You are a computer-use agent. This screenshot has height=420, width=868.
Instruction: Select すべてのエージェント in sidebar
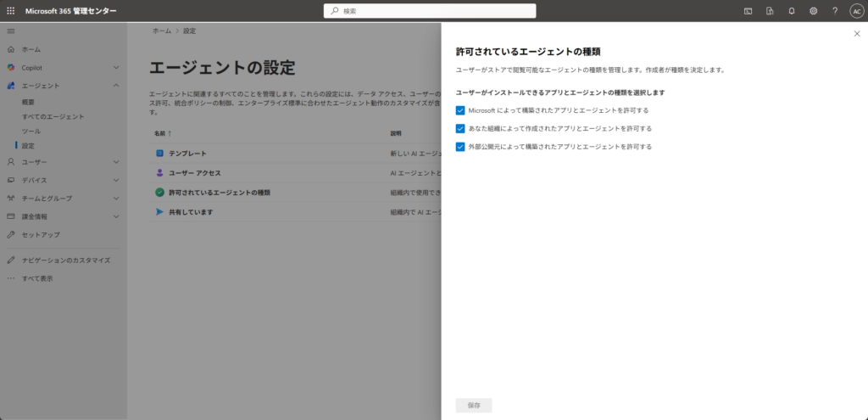coord(53,116)
